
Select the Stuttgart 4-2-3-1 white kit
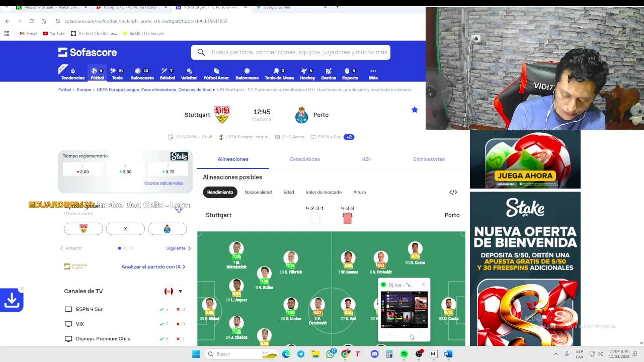tap(315, 218)
